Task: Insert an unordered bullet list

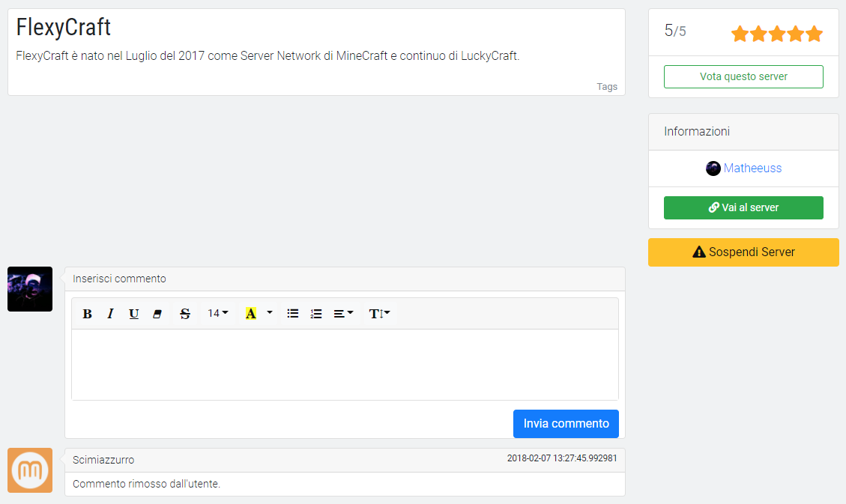Action: [x=293, y=314]
